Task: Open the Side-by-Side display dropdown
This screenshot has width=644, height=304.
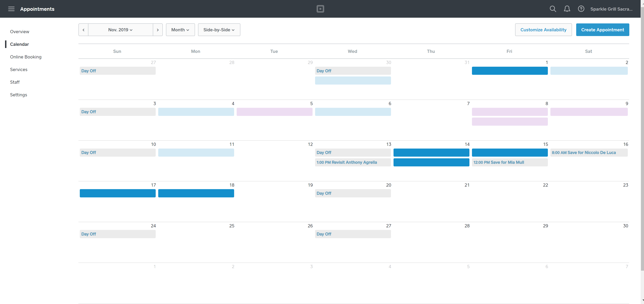Action: pyautogui.click(x=219, y=29)
